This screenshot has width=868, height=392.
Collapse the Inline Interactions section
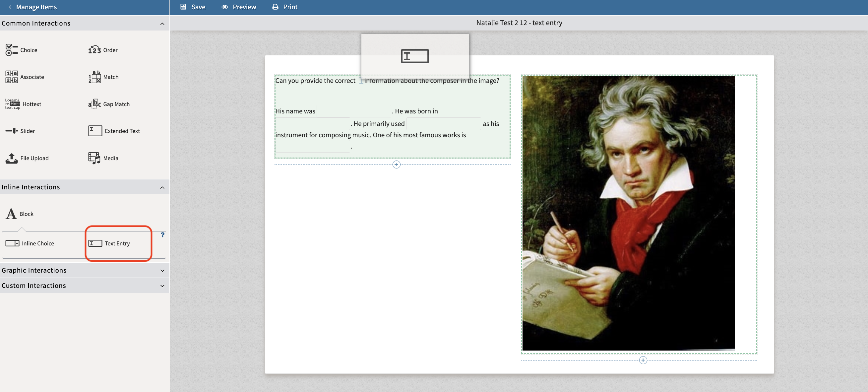click(162, 187)
